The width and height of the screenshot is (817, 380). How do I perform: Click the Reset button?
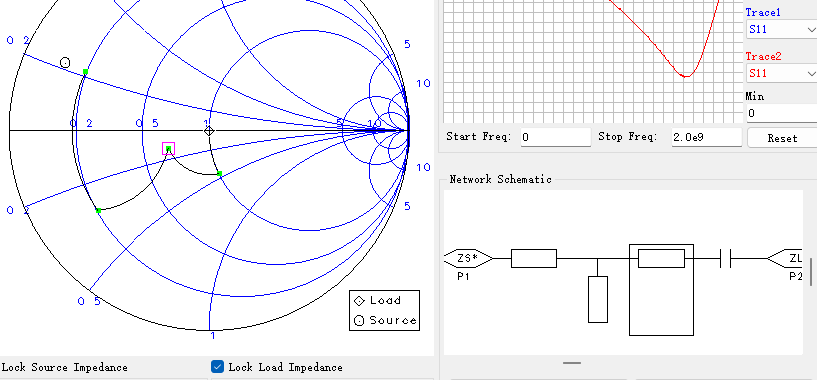point(782,138)
